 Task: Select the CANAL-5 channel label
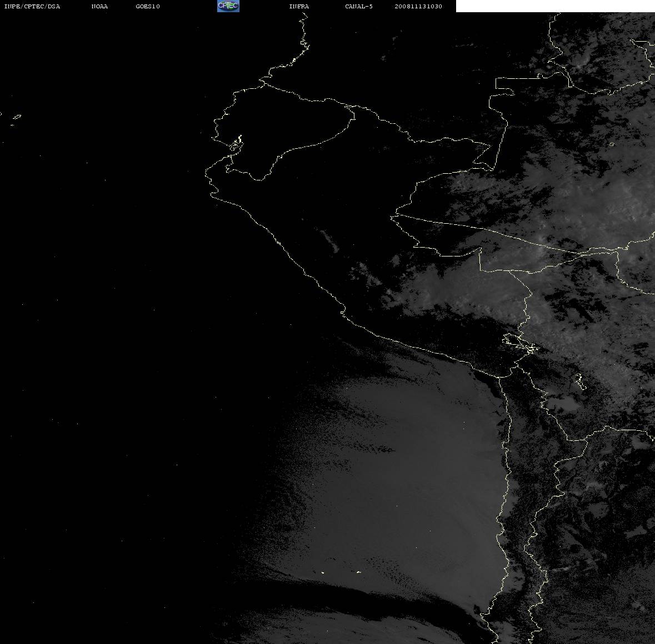[359, 6]
